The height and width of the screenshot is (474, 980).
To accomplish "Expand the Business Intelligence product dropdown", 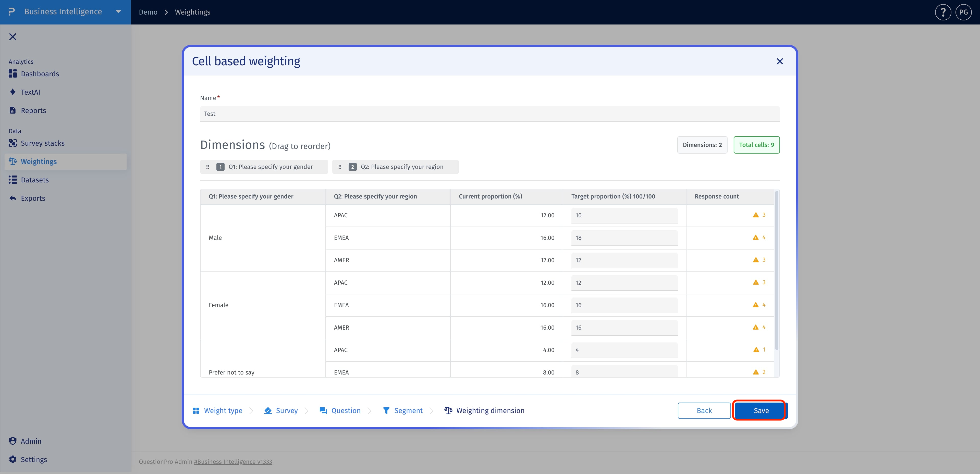I will (118, 12).
